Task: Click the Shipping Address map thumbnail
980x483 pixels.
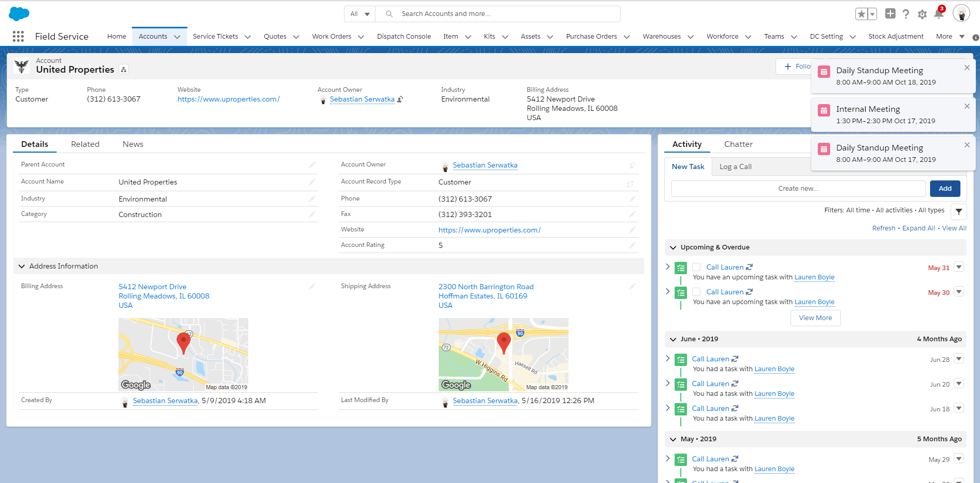Action: 503,355
